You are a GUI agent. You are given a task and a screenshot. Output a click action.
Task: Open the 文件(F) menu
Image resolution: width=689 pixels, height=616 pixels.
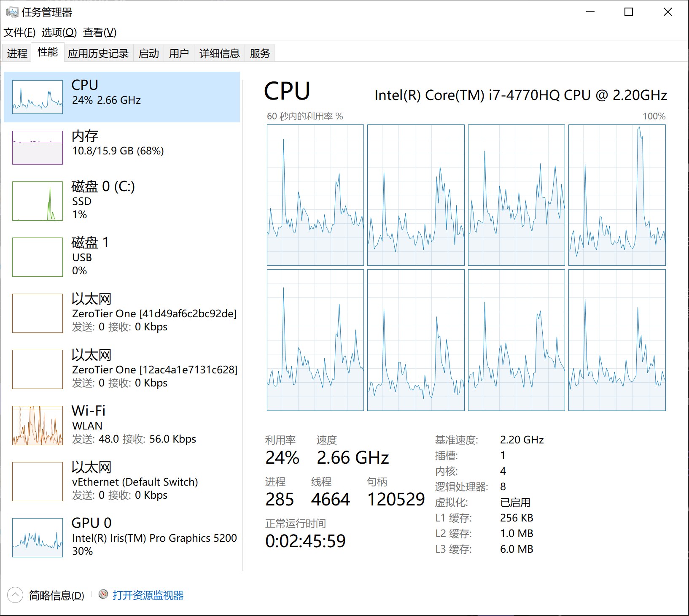pyautogui.click(x=19, y=32)
